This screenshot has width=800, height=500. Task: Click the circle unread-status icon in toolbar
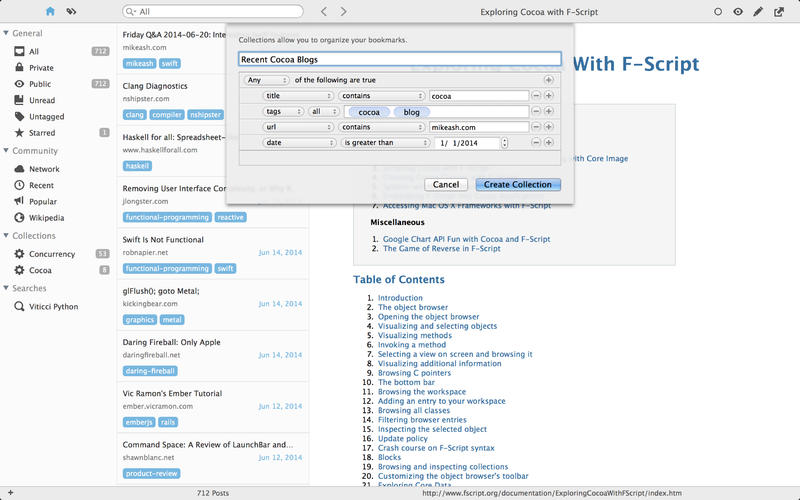pos(718,11)
